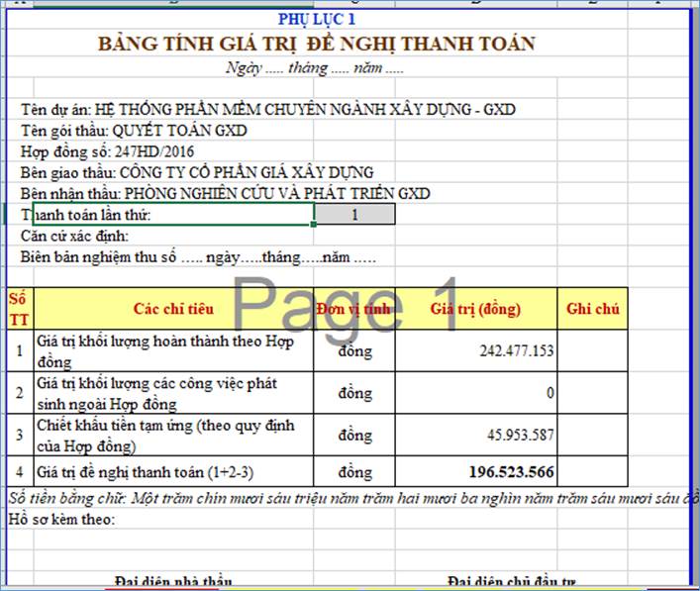
Task: Select the 'Bên nhận thầu' row
Action: pos(226,193)
